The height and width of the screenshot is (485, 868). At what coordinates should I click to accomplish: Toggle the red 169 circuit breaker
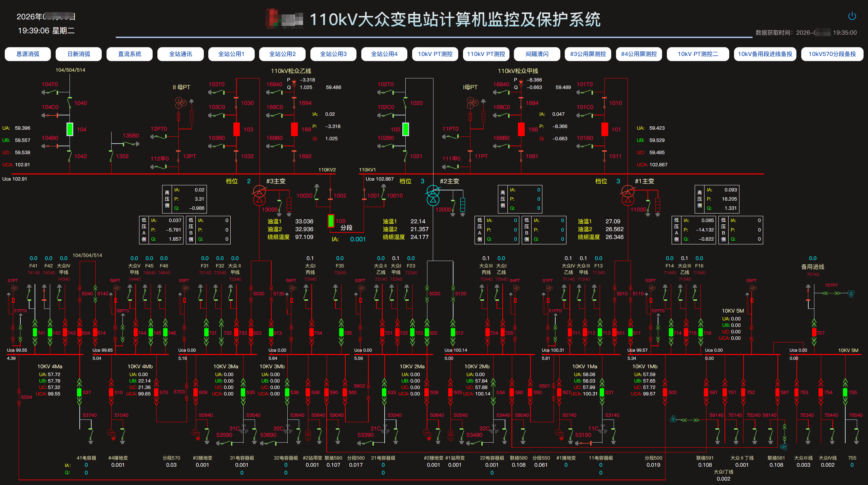[x=294, y=129]
